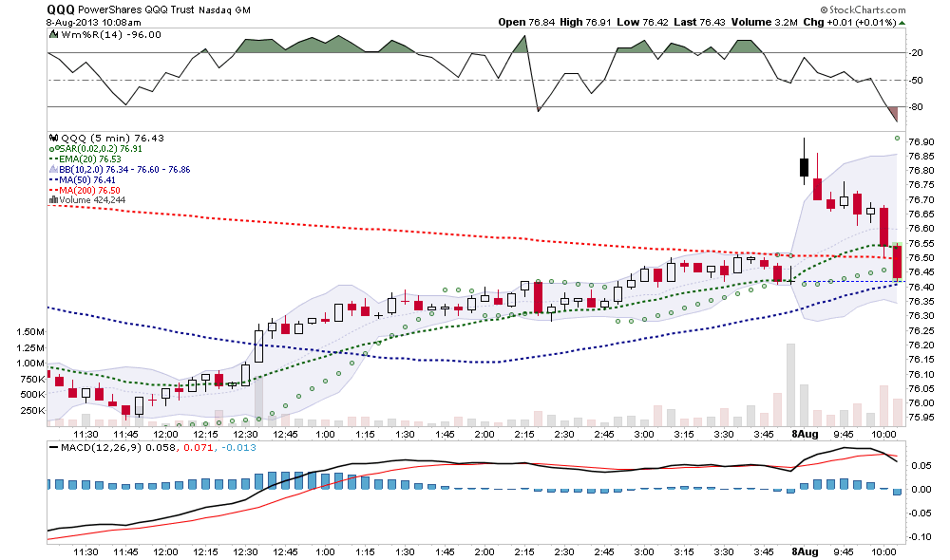Click the MA(200) red dashed legend marker
Screen dimensions: 950x560
click(x=53, y=190)
